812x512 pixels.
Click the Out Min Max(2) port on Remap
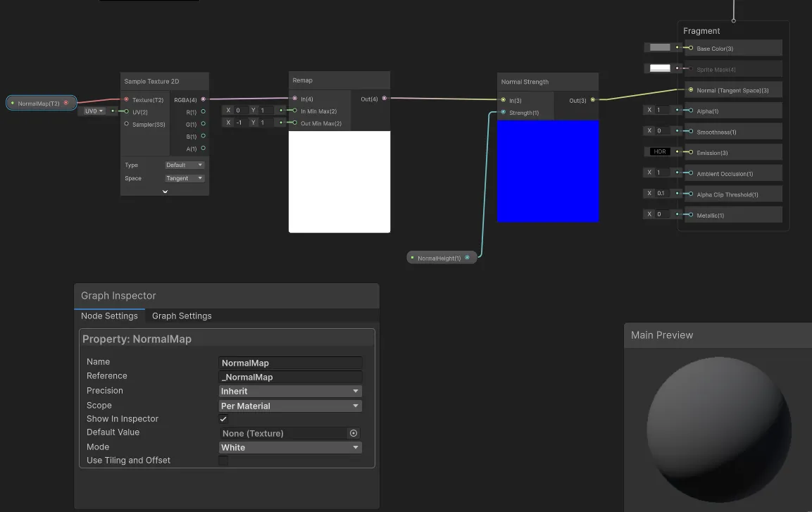[295, 123]
